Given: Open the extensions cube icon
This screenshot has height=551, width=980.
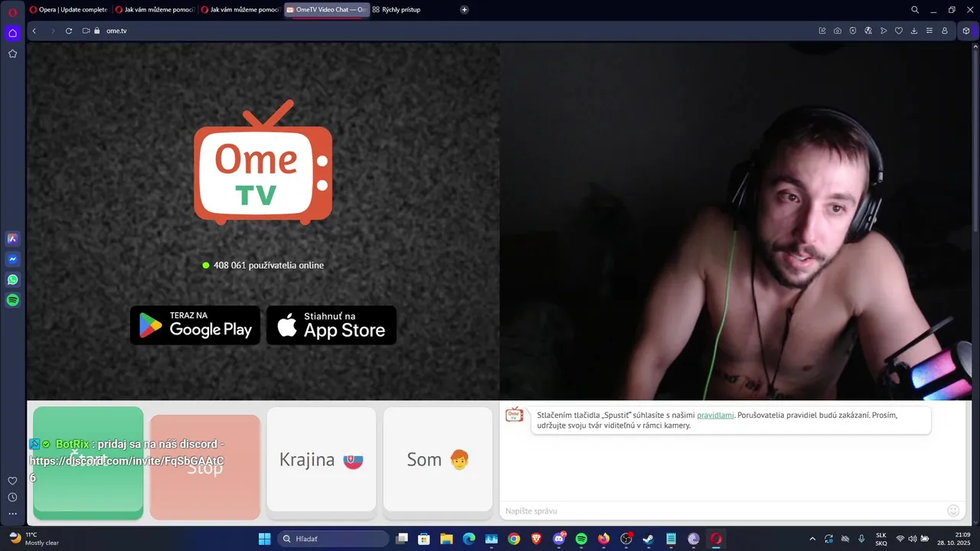Looking at the screenshot, I should pyautogui.click(x=966, y=31).
